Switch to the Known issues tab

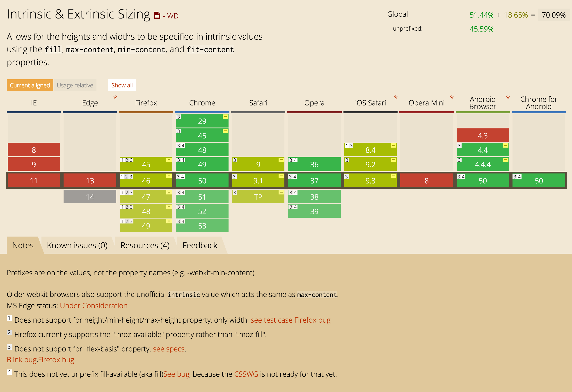(x=77, y=245)
